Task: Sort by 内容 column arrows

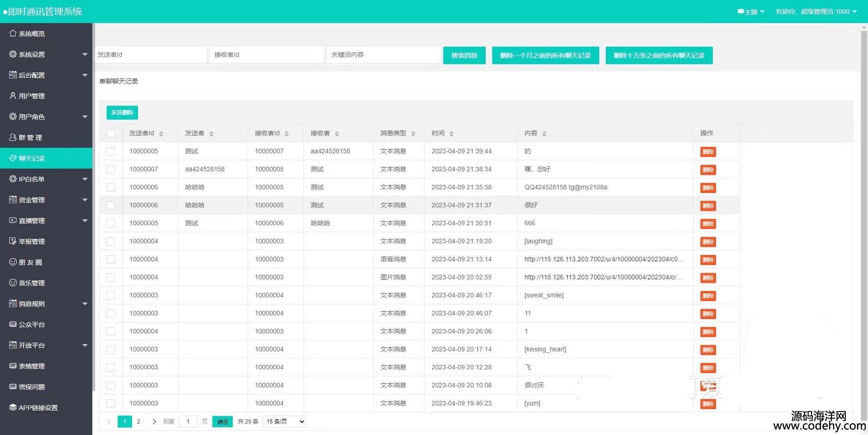Action: 544,133
